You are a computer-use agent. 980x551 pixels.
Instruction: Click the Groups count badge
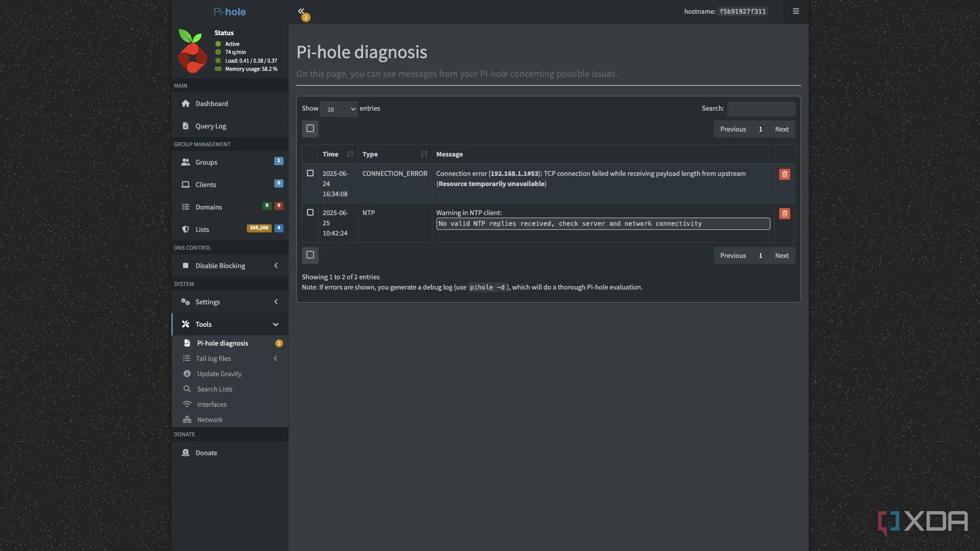pos(278,161)
